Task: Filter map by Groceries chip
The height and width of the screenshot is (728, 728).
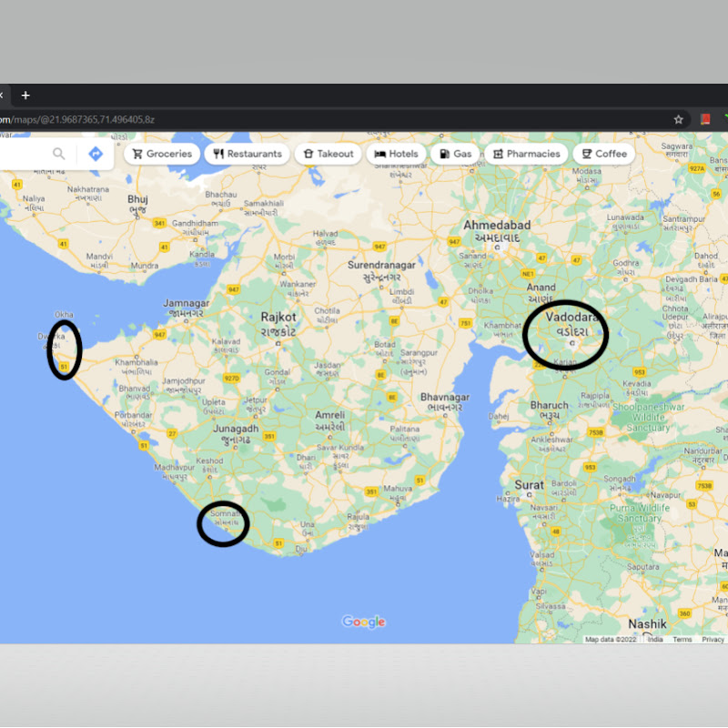Action: point(162,154)
